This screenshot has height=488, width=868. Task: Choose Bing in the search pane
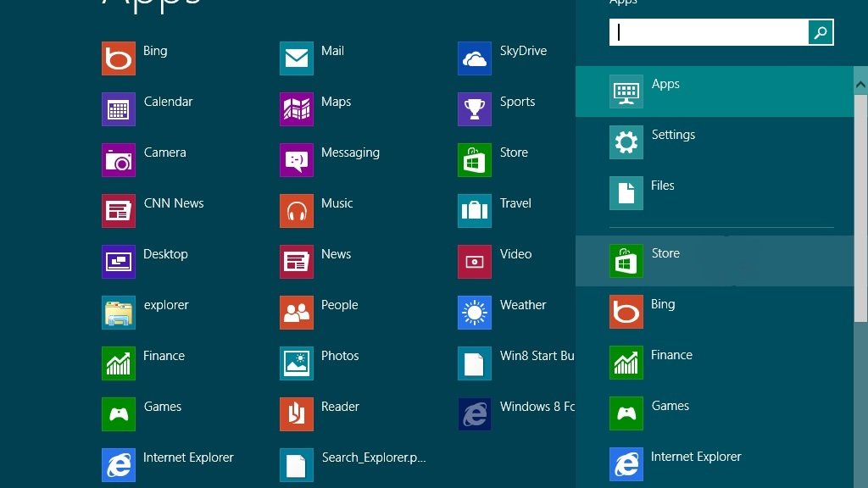tap(714, 312)
